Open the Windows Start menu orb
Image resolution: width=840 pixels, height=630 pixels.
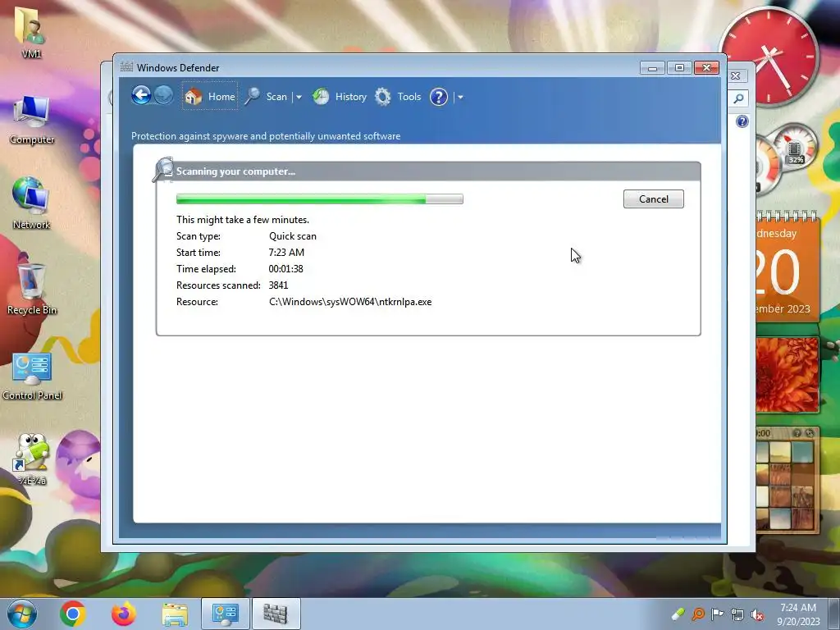point(22,614)
